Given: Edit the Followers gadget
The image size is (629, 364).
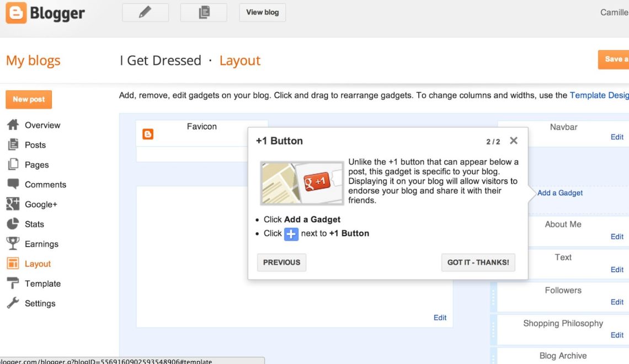Looking at the screenshot, I should click(617, 302).
